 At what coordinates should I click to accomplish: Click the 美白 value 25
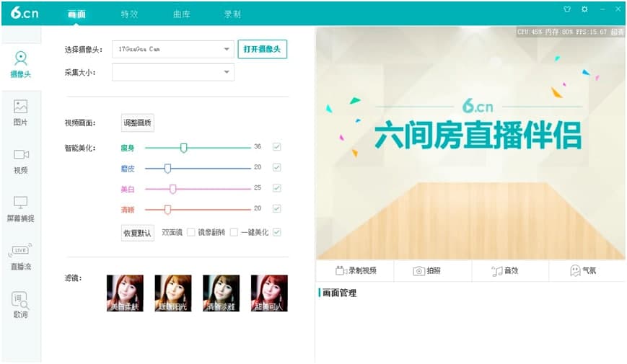(x=258, y=188)
